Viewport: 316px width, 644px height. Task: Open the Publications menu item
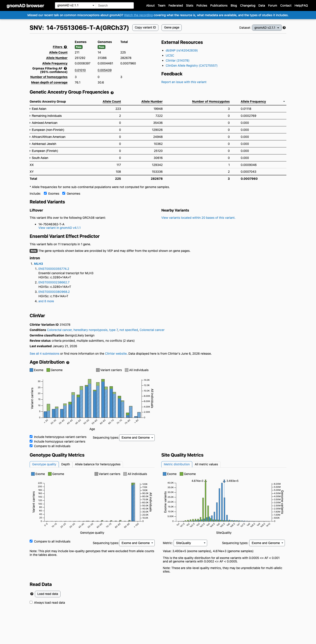(x=219, y=5)
